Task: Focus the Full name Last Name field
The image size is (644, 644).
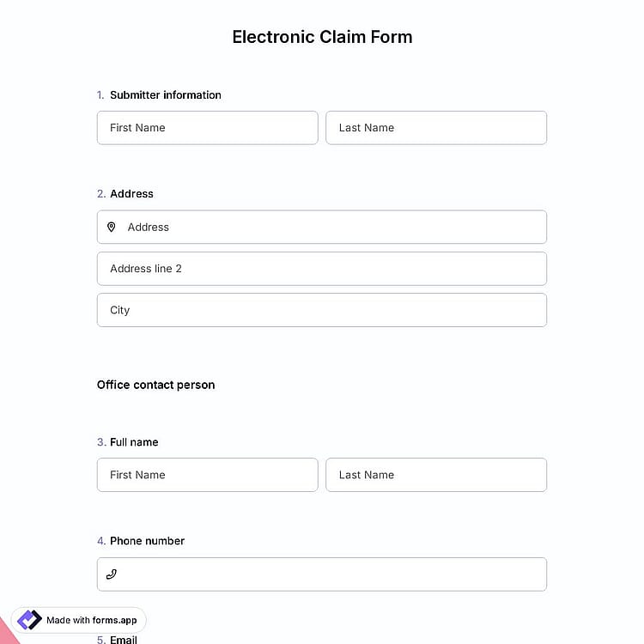Action: tap(436, 475)
